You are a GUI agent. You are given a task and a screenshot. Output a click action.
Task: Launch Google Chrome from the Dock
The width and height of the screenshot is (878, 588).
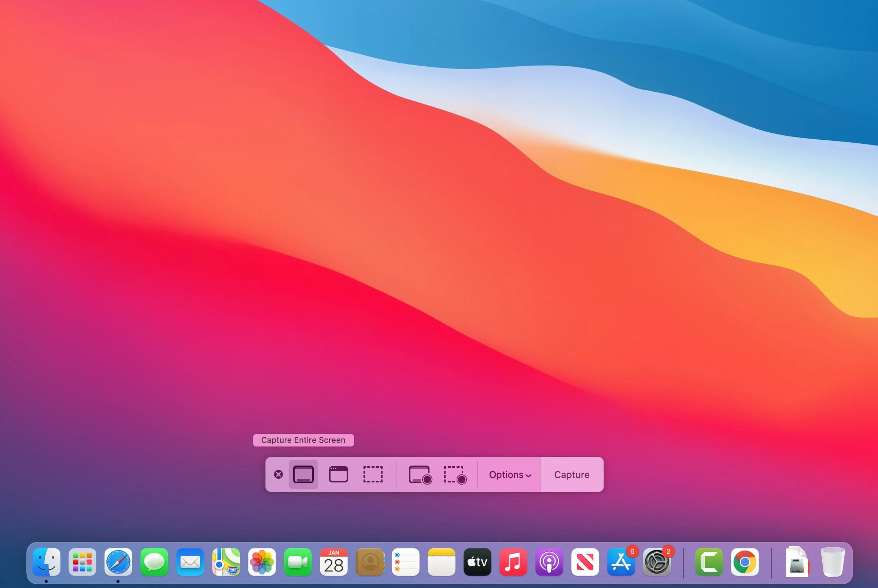click(745, 562)
